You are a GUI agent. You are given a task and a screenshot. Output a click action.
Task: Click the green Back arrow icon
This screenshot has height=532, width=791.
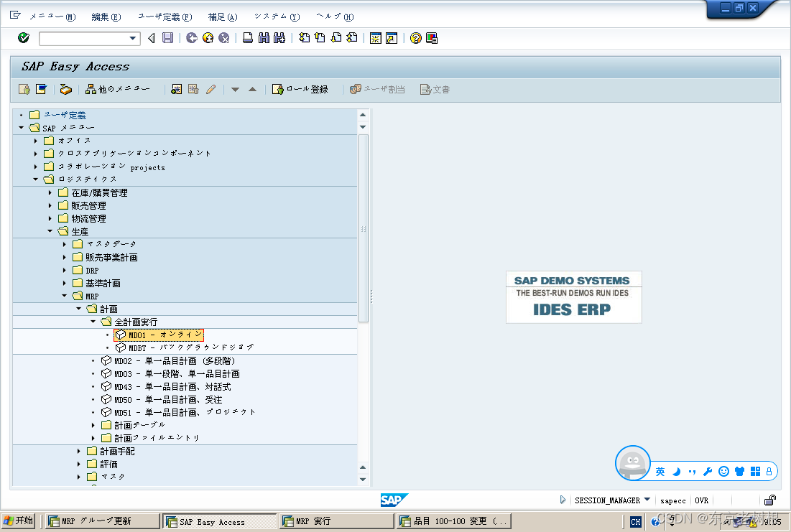click(192, 38)
